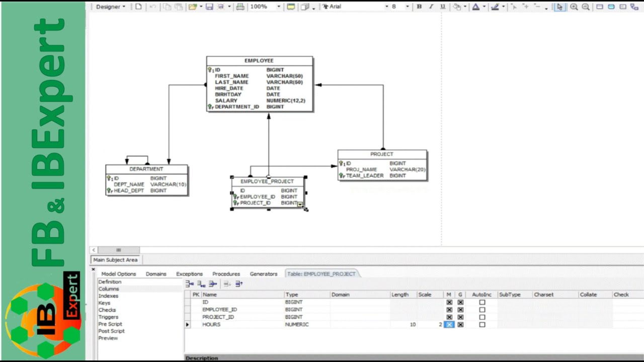Click the line color pen icon
Viewport: 644px width, 362px height.
tap(495, 7)
